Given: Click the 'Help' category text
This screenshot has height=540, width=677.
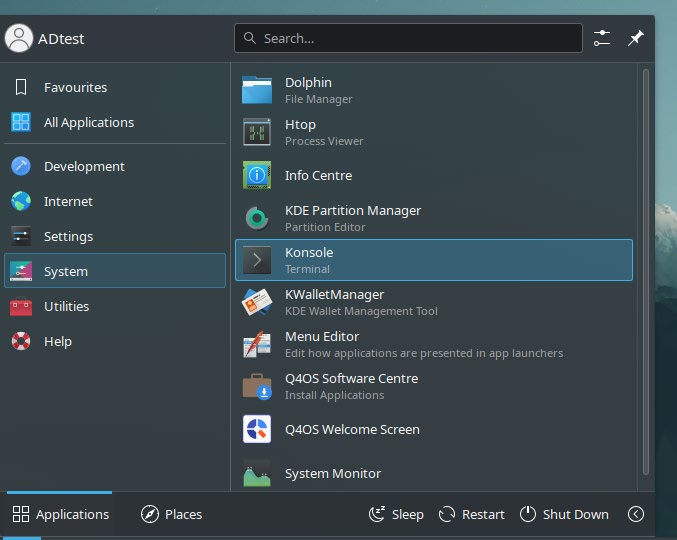Looking at the screenshot, I should click(58, 341).
